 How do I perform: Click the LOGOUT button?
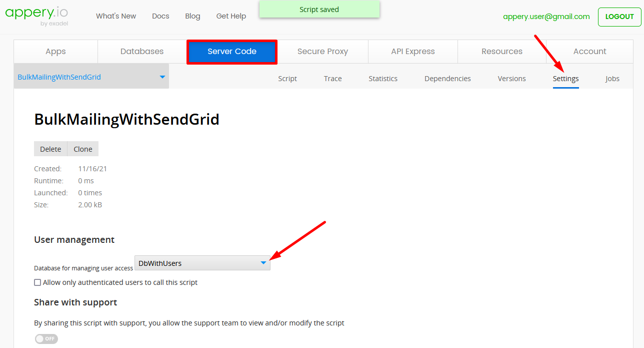(619, 17)
